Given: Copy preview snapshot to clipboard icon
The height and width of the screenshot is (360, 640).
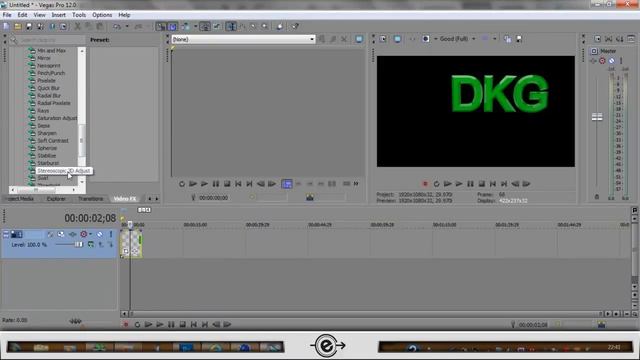Looking at the screenshot, I should pyautogui.click(x=507, y=39).
